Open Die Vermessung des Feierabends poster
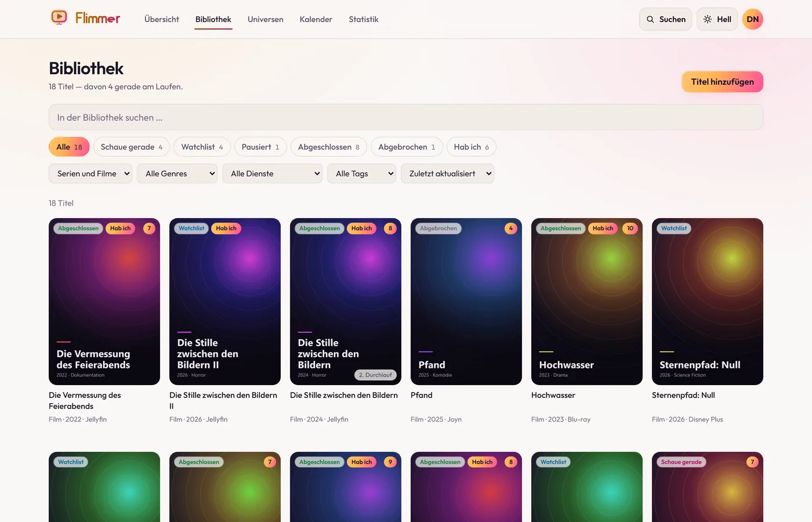 [104, 302]
